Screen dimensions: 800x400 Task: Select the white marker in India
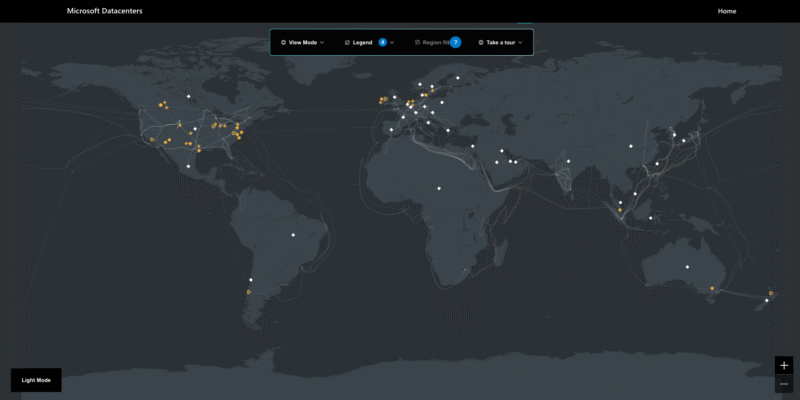[x=568, y=161]
